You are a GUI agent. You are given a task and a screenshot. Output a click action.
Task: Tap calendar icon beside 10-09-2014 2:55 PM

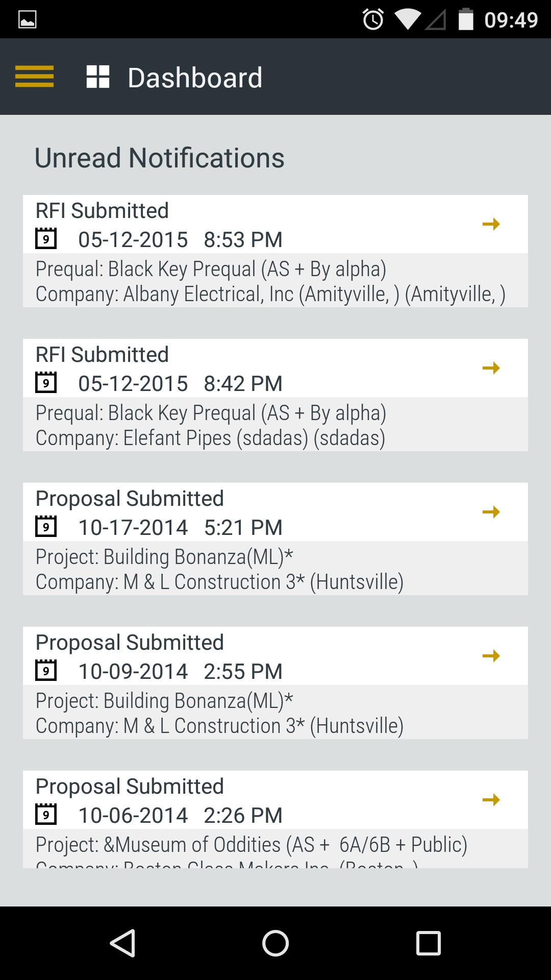coord(46,670)
